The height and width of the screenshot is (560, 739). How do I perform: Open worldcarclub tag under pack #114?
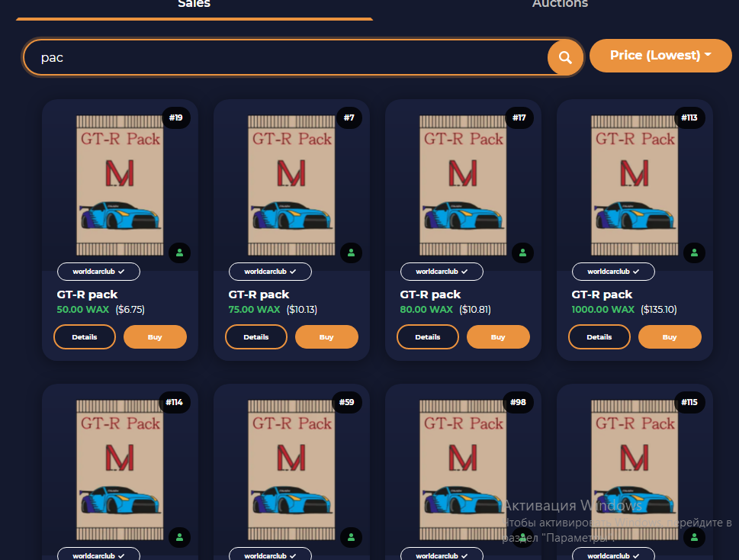click(x=98, y=555)
